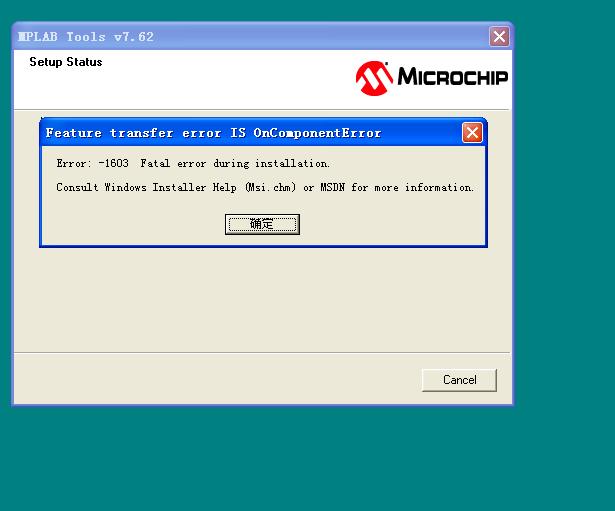Confirm the error with the 确定 button
Screen dimensions: 615x511
262,224
